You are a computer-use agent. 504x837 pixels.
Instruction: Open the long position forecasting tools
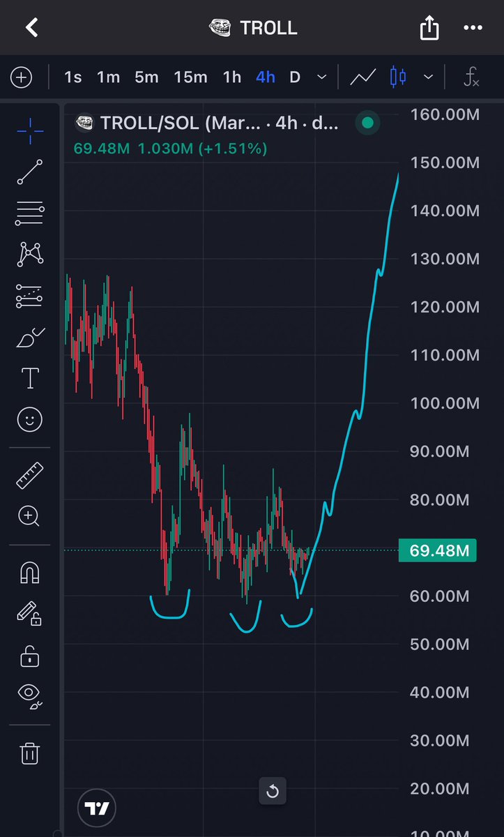click(x=29, y=296)
